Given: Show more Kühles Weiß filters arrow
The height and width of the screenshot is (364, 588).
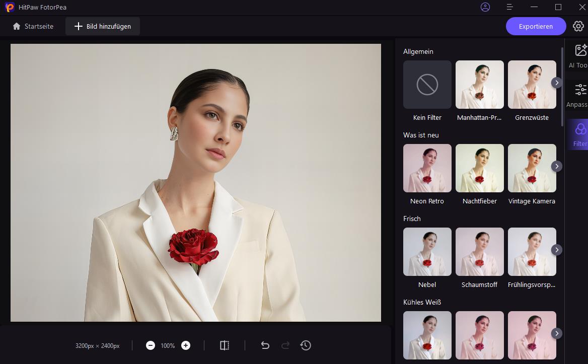Looking at the screenshot, I should pyautogui.click(x=557, y=333).
